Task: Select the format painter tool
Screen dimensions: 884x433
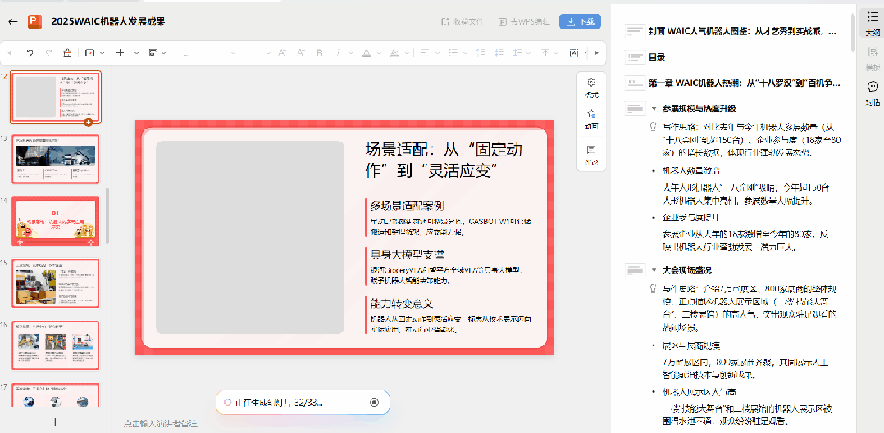Action: pos(67,53)
